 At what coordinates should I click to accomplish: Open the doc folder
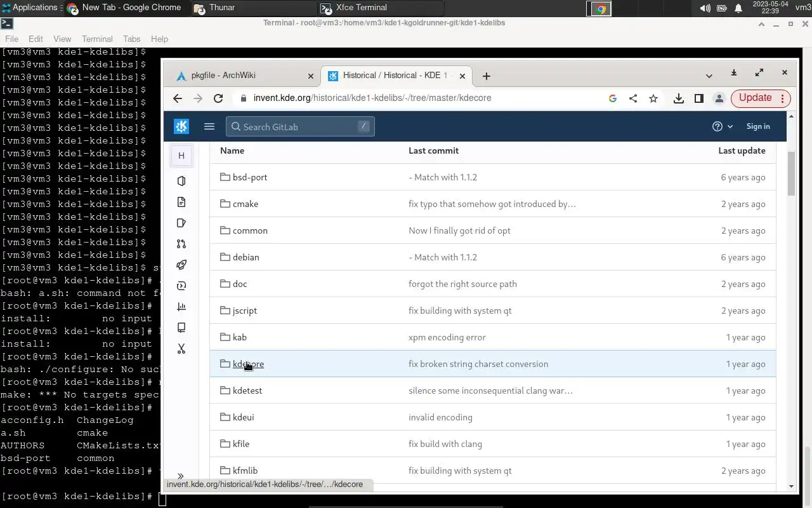point(240,284)
